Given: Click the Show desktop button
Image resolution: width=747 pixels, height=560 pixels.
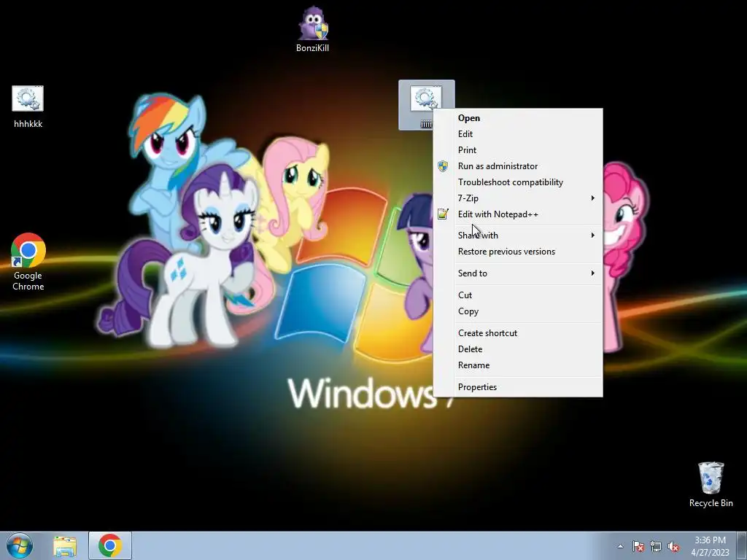Looking at the screenshot, I should tap(742, 546).
